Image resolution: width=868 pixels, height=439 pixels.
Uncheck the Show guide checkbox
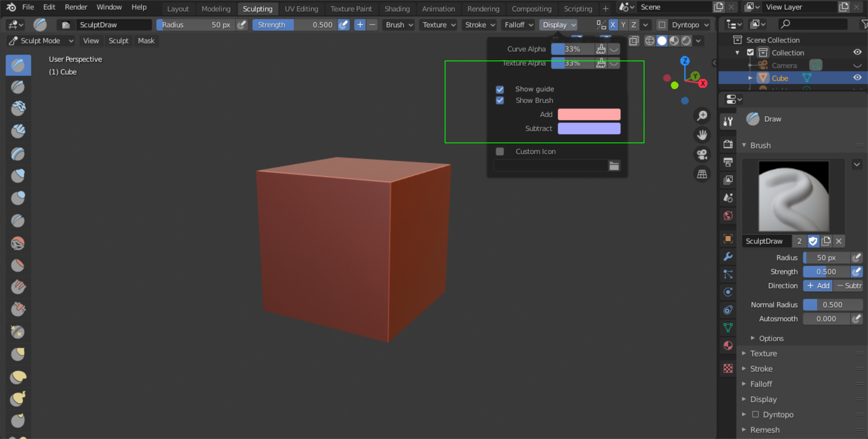point(500,89)
